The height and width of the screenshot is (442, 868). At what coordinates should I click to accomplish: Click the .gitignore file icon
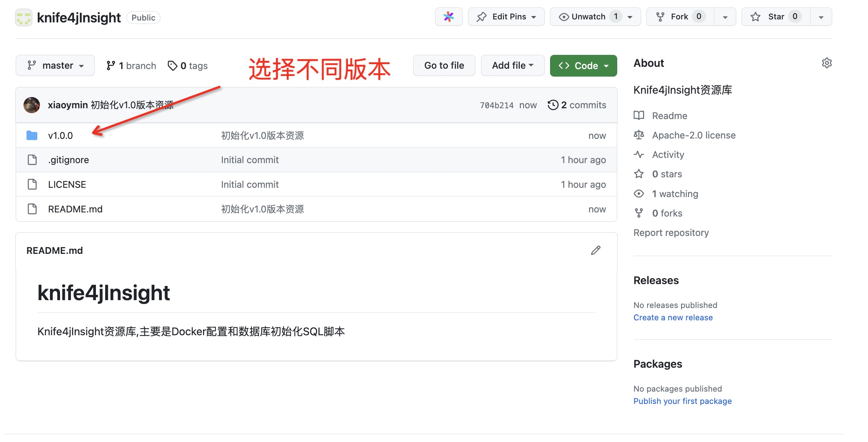pos(32,160)
